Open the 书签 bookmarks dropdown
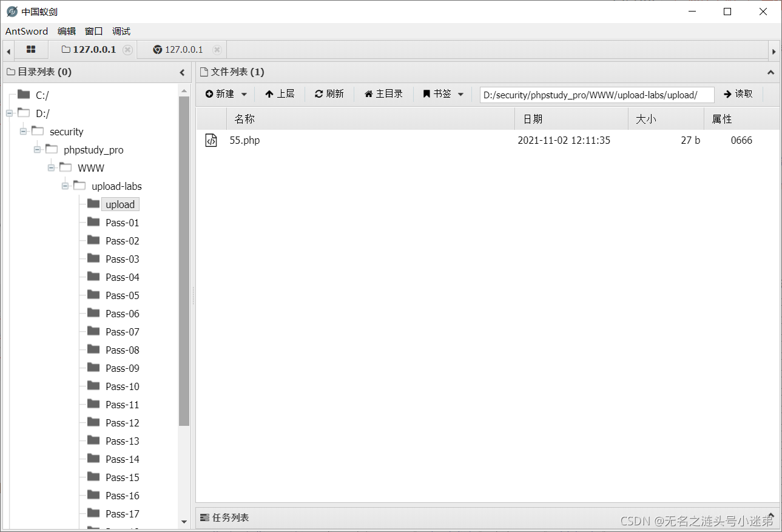The image size is (782, 532). coord(443,94)
